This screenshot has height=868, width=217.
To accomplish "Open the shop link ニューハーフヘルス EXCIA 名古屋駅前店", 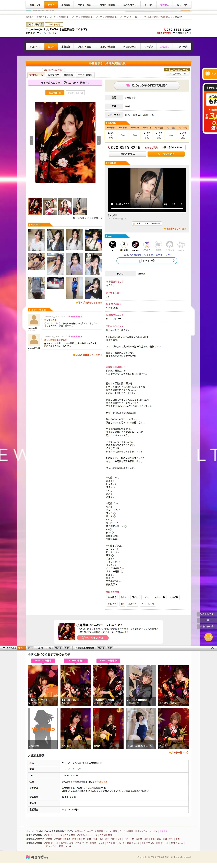I will point(81,763).
